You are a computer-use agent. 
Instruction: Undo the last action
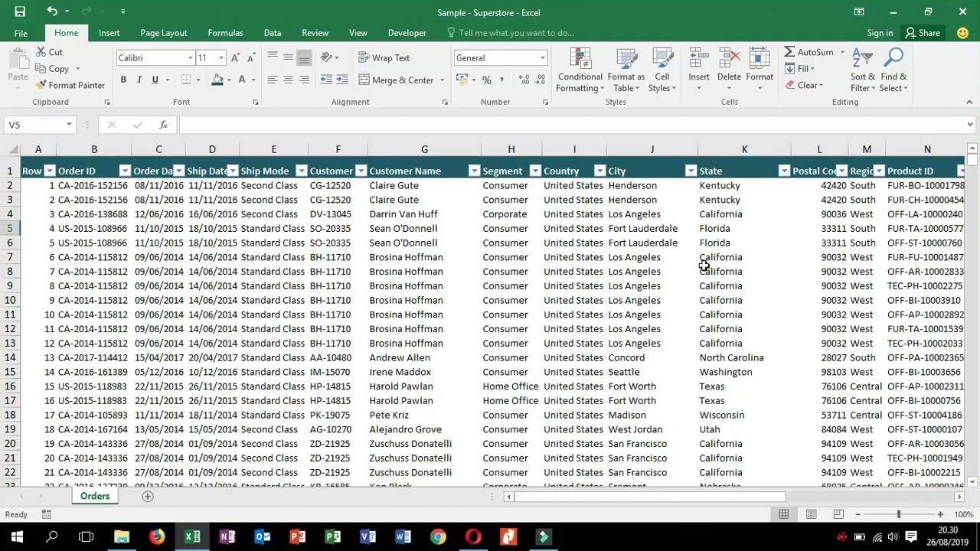click(x=52, y=11)
